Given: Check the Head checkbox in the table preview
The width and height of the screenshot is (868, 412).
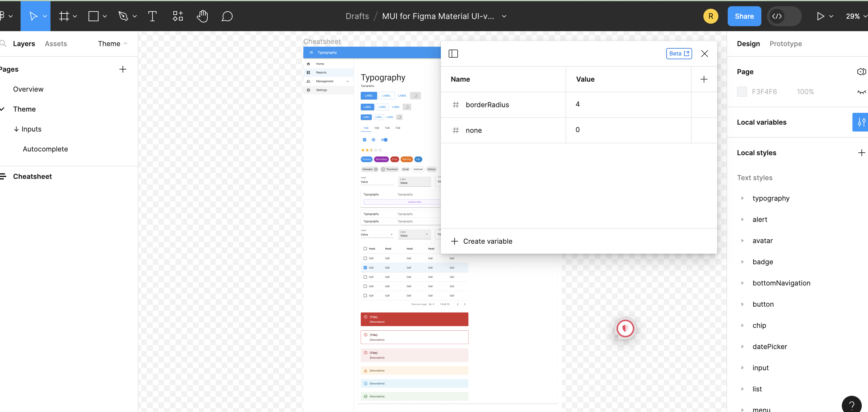Looking at the screenshot, I should click(365, 248).
